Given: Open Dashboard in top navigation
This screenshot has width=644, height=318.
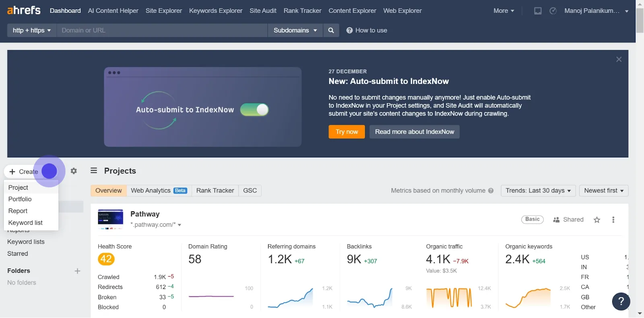Looking at the screenshot, I should coord(65,11).
